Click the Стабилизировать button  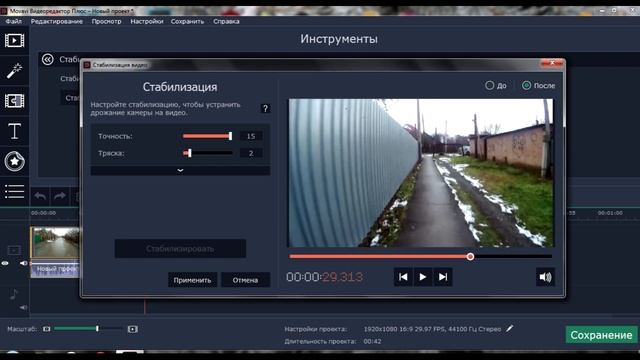[180, 249]
